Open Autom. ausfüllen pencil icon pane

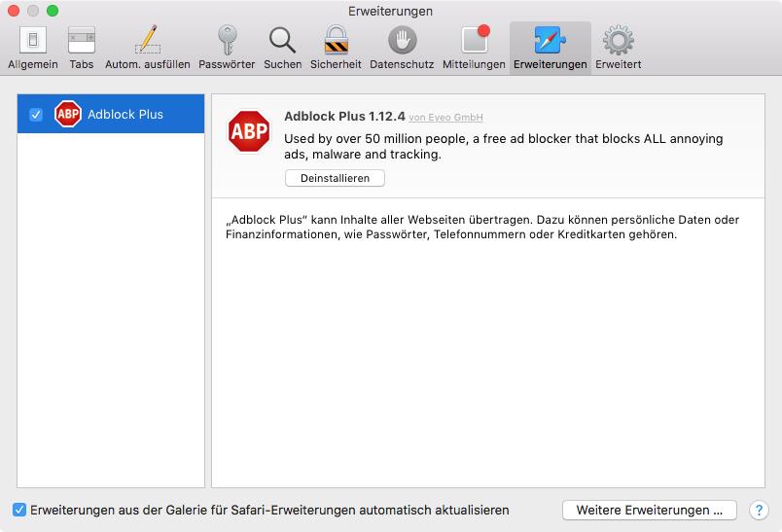point(148,48)
